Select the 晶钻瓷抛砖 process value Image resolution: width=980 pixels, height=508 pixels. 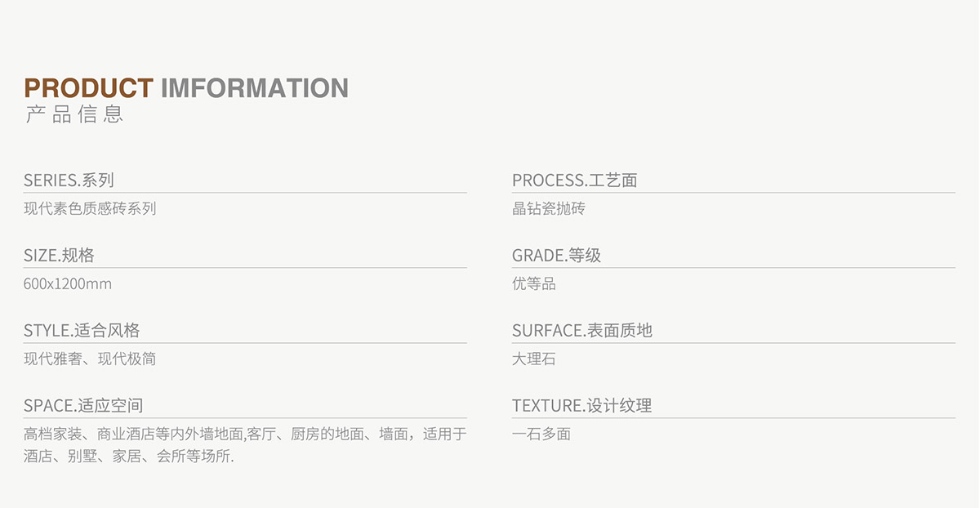[x=549, y=209]
